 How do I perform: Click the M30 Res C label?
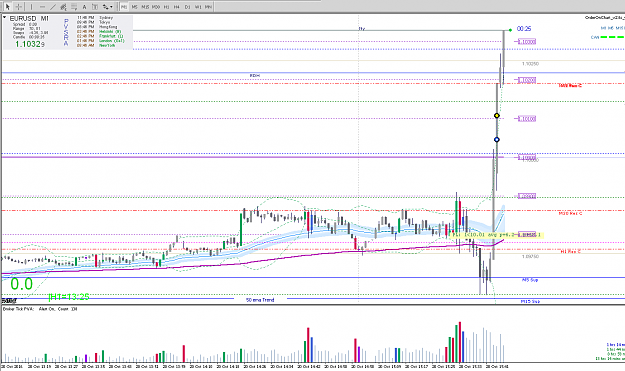570,214
